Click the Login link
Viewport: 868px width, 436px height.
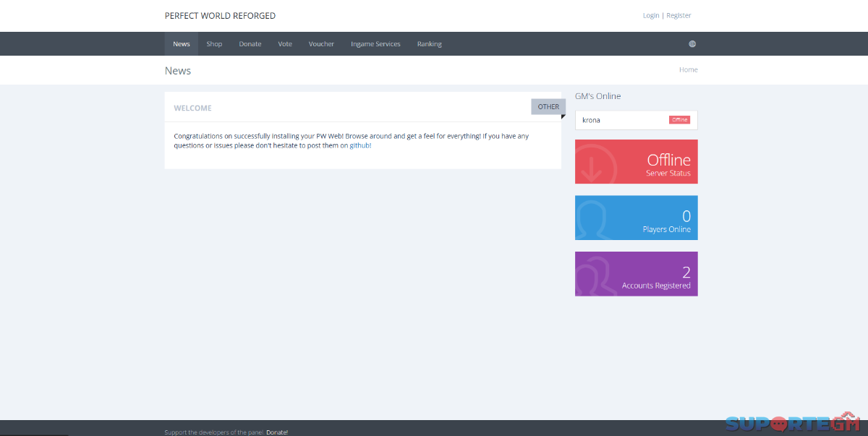click(651, 15)
